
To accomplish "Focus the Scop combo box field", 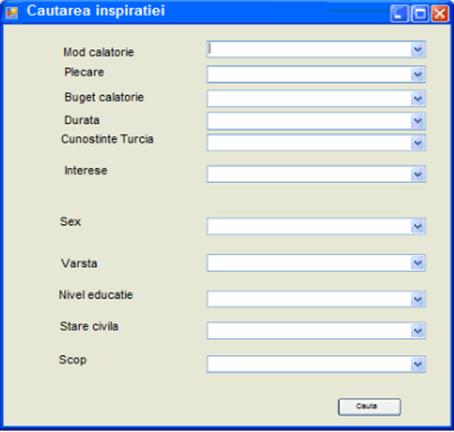I will pos(316,364).
